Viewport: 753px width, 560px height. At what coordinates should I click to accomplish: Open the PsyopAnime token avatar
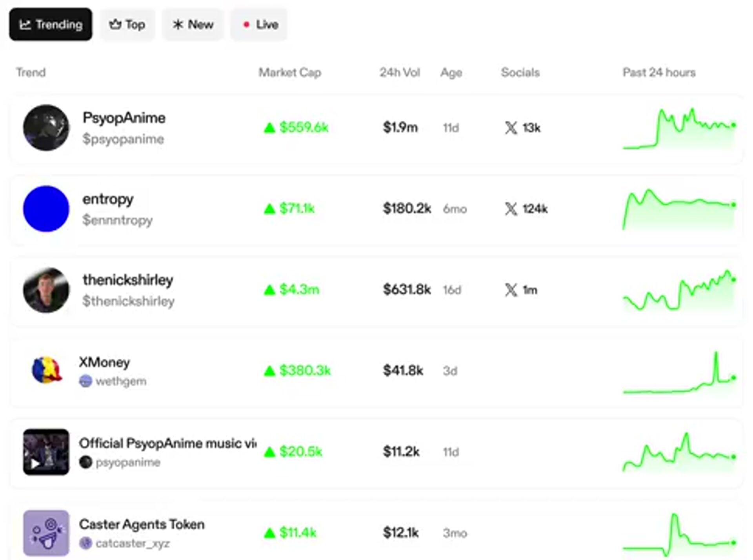coord(46,127)
